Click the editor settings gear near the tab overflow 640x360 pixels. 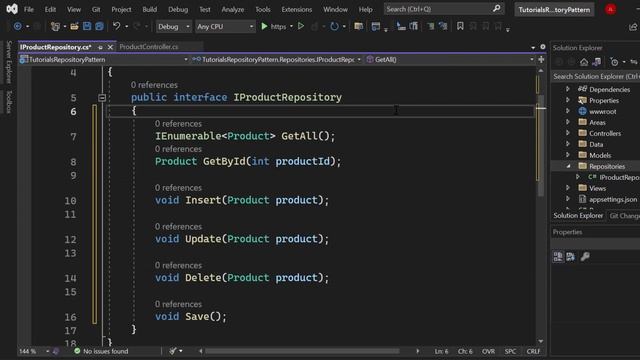pyautogui.click(x=543, y=47)
